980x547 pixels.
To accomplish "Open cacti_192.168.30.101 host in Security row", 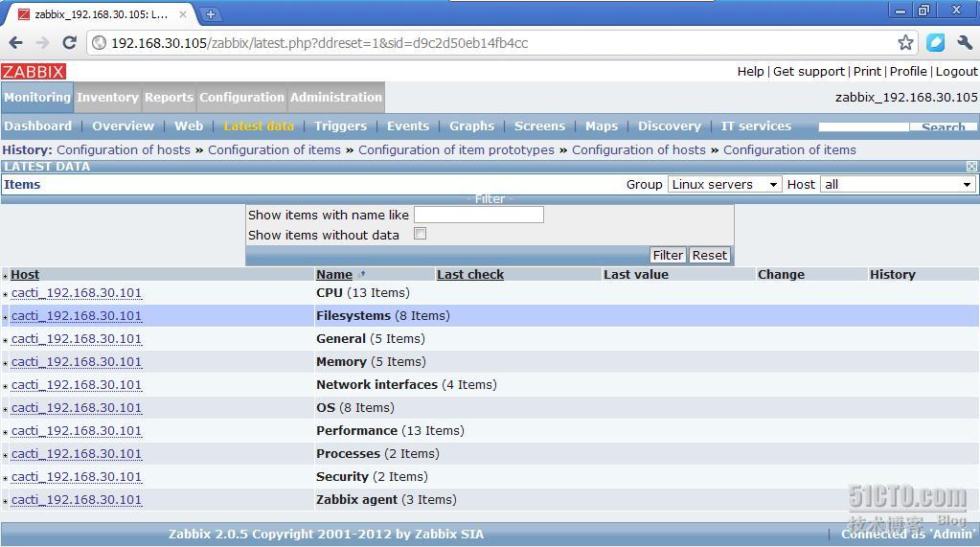I will (77, 477).
